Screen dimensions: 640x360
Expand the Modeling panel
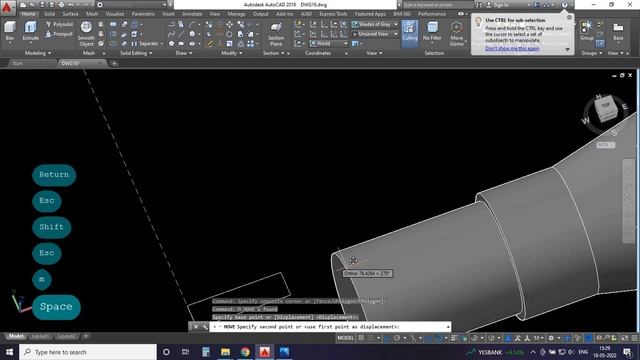[x=38, y=53]
